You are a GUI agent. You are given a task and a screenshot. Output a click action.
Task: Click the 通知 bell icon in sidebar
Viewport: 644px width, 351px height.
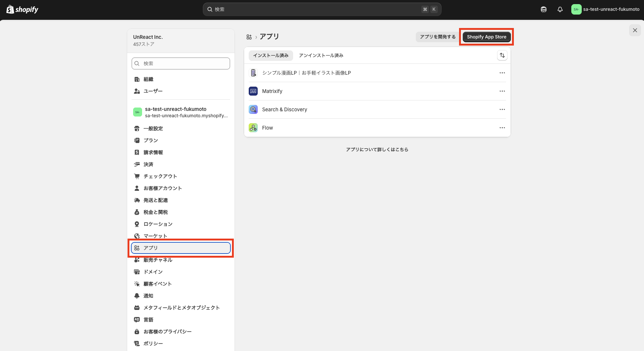[x=137, y=296]
